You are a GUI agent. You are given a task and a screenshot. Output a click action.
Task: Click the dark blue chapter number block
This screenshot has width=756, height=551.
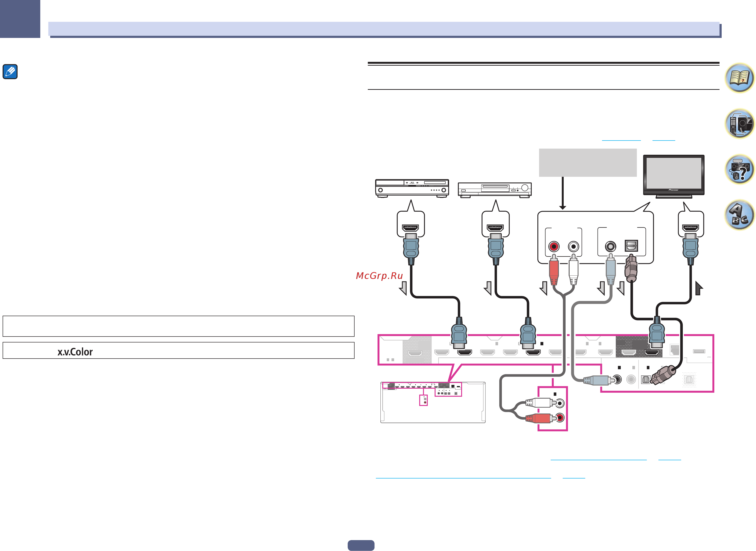20,19
